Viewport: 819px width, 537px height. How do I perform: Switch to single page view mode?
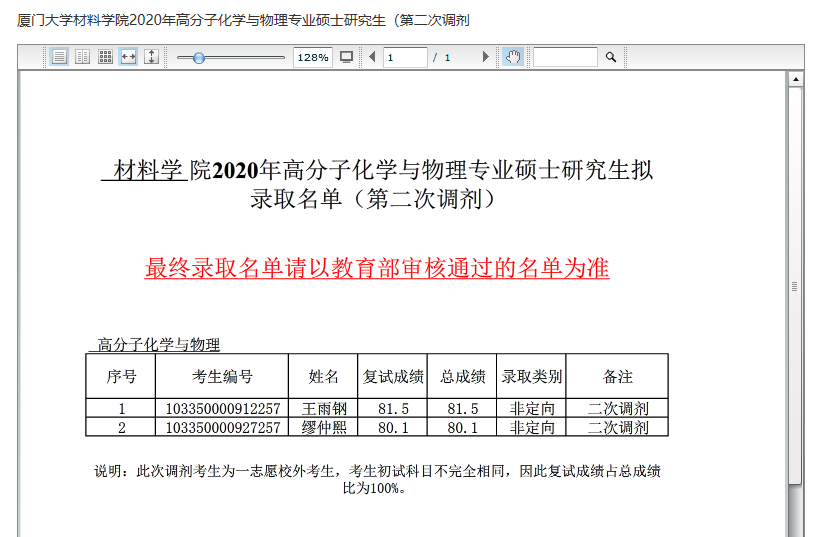(60, 57)
